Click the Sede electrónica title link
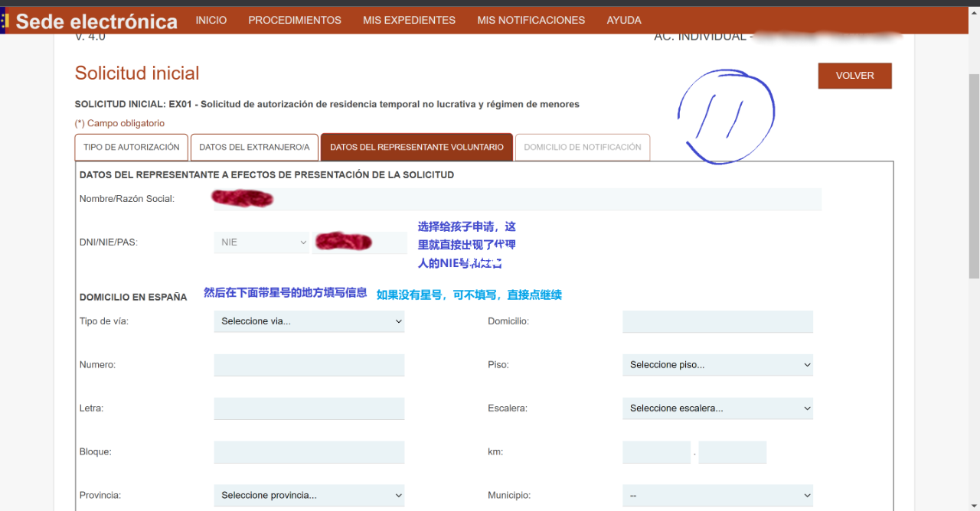The image size is (980, 511). click(96, 21)
